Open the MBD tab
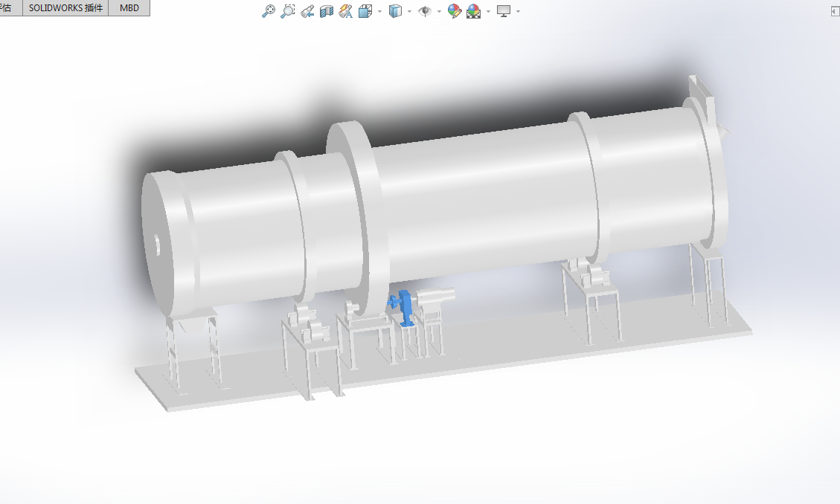 [129, 8]
